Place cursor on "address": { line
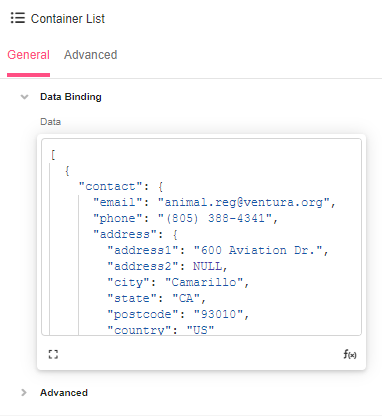 tap(135, 234)
